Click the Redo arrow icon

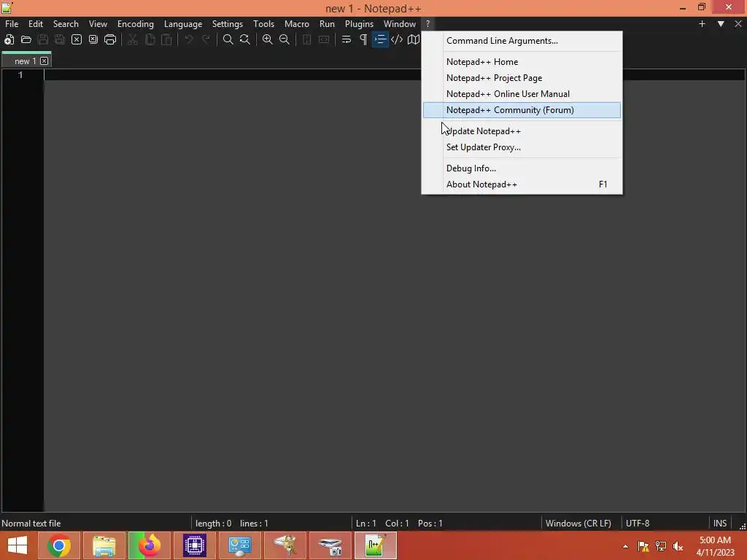pyautogui.click(x=206, y=39)
